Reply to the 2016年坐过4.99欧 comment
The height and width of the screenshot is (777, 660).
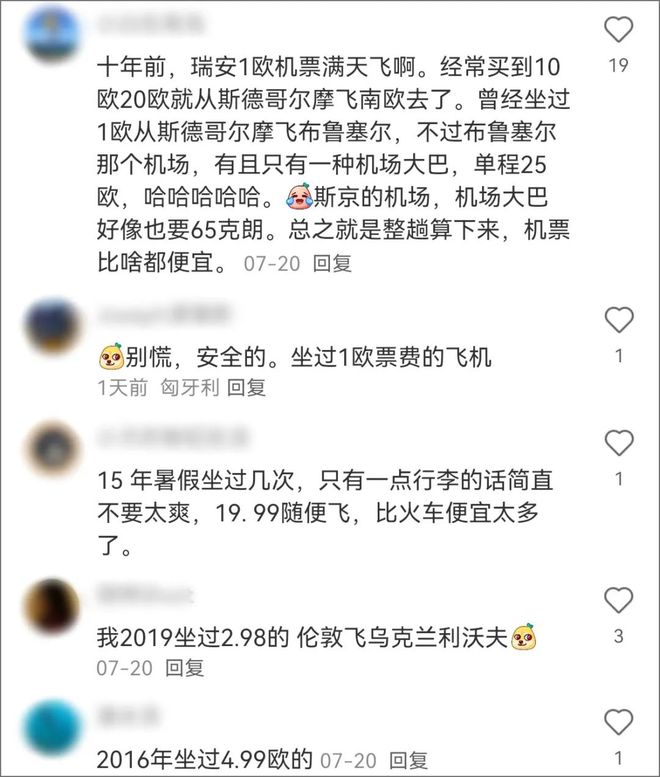click(408, 760)
